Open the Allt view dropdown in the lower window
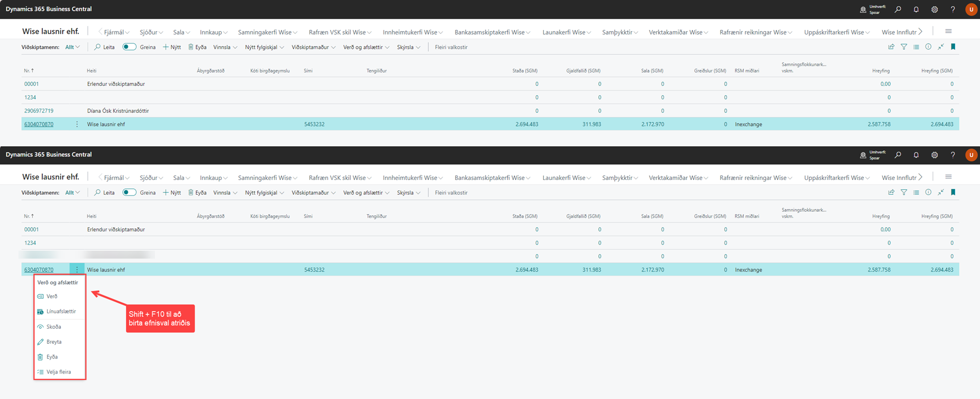Viewport: 980px width, 399px height. click(x=72, y=192)
